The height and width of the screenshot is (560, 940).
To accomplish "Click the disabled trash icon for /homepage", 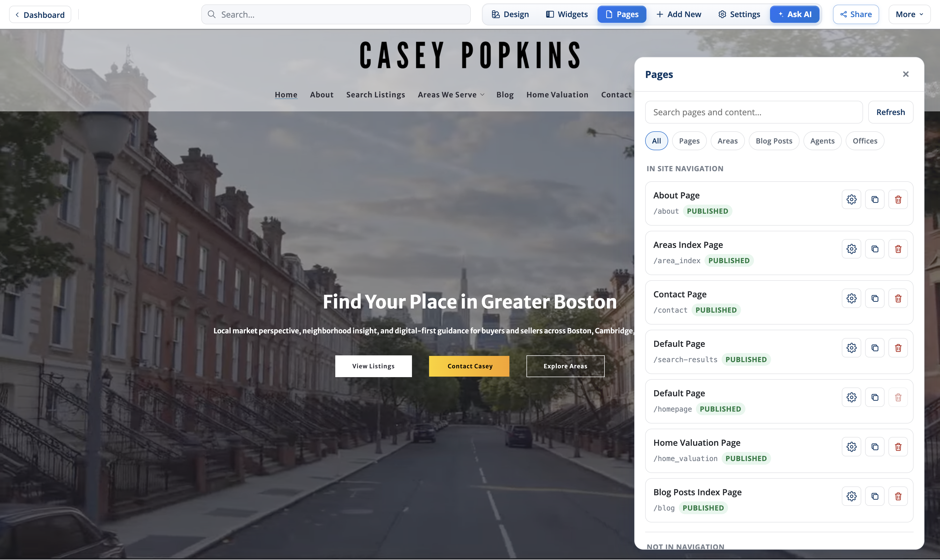I will (898, 397).
